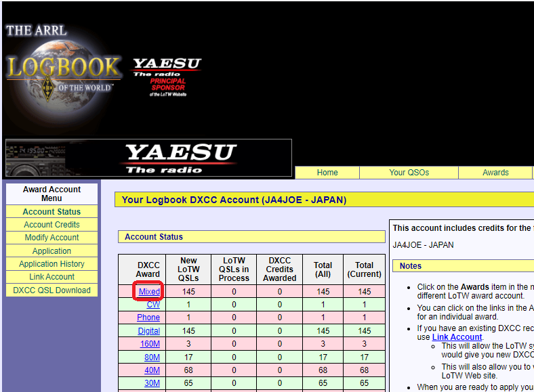This screenshot has width=534, height=392.
Task: Click the 160M row New LoTW QSLs value 3
Action: [188, 344]
